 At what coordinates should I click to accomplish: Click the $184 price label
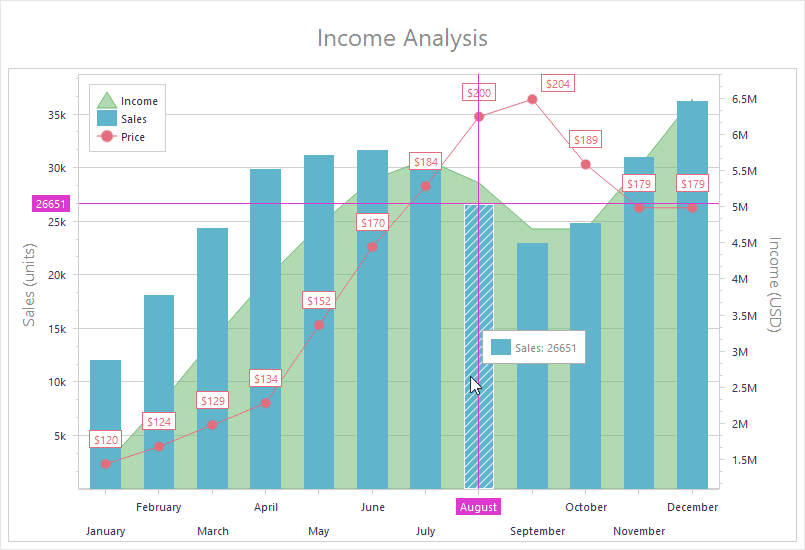(426, 161)
